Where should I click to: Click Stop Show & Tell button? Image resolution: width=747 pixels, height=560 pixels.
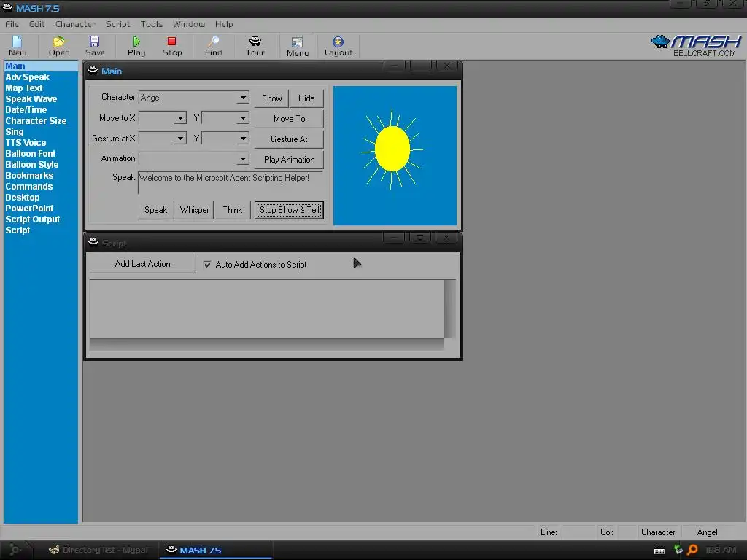[x=289, y=210]
